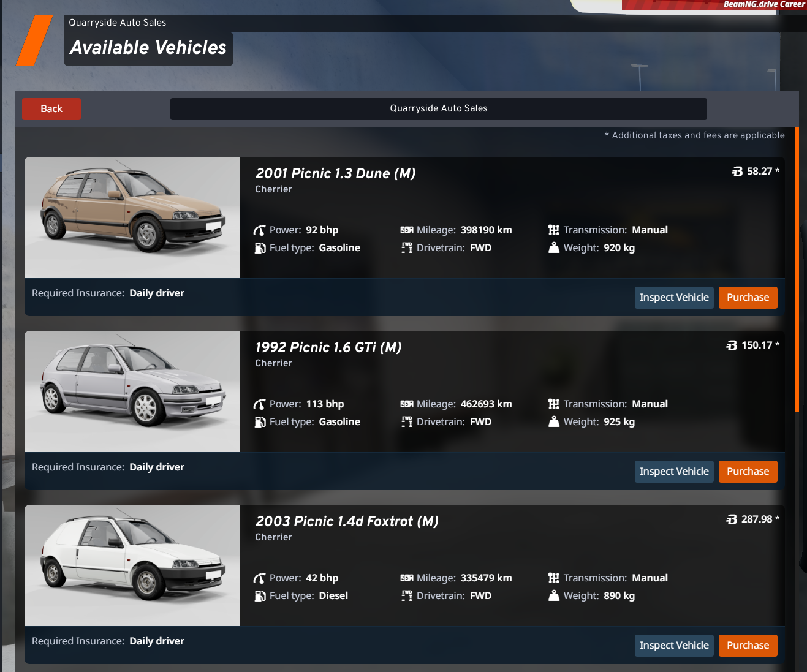This screenshot has width=807, height=672.
Task: Click the price 58.27 on Dune card
Action: (x=759, y=172)
